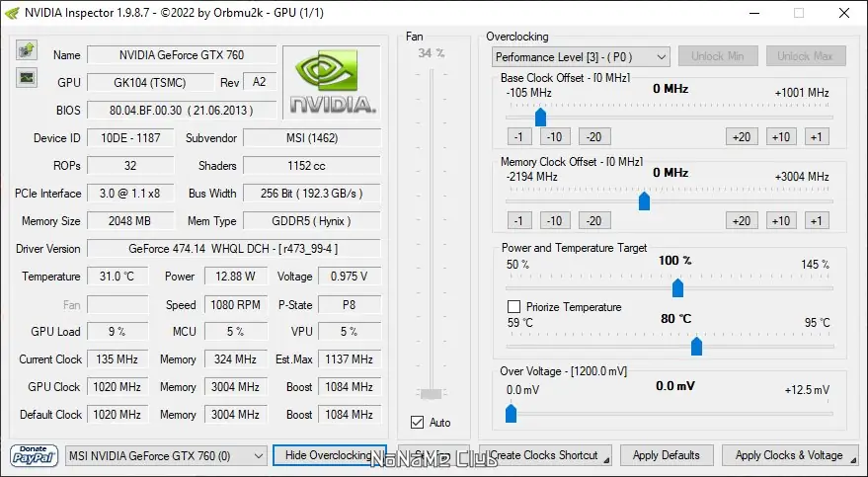This screenshot has height=477, width=868.
Task: Click the Shaders value 1152 cc
Action: coord(312,166)
